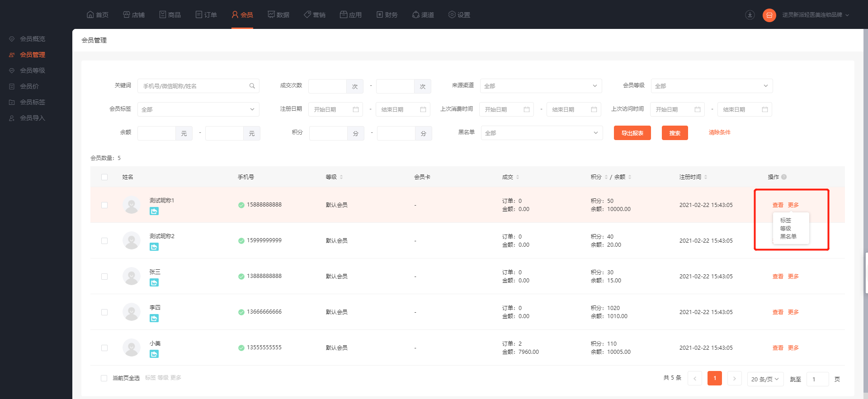868x399 pixels.
Task: Sort by 积分 column arrows
Action: (606, 177)
